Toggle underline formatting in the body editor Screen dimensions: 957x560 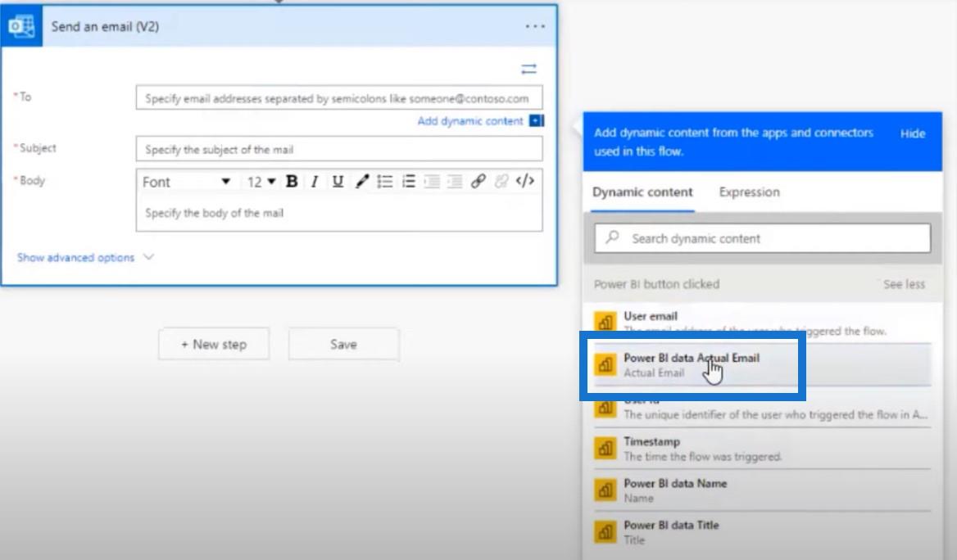[338, 181]
